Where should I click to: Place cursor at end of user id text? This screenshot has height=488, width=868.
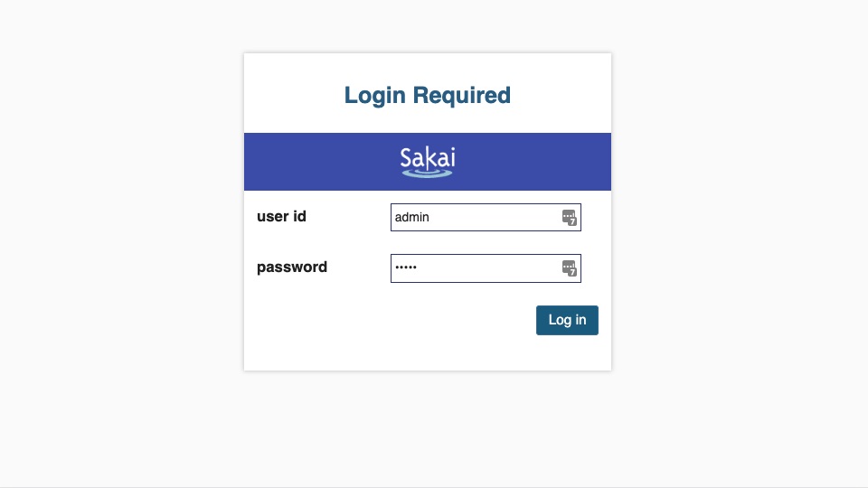coord(430,218)
